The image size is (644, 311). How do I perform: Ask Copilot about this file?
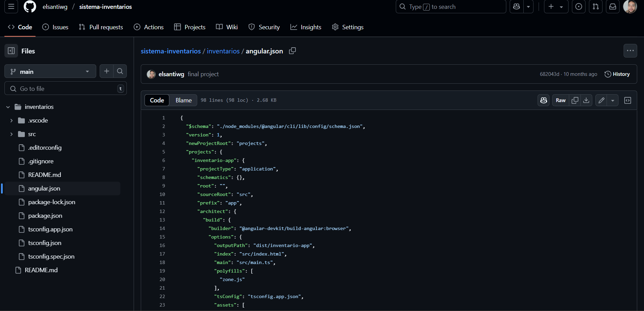544,100
